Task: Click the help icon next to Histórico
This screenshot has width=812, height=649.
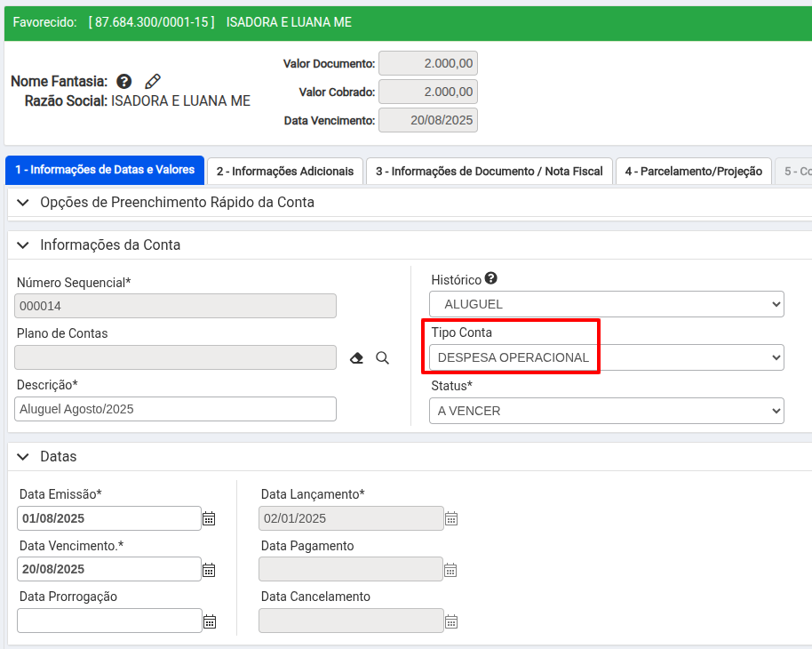Action: tap(490, 278)
